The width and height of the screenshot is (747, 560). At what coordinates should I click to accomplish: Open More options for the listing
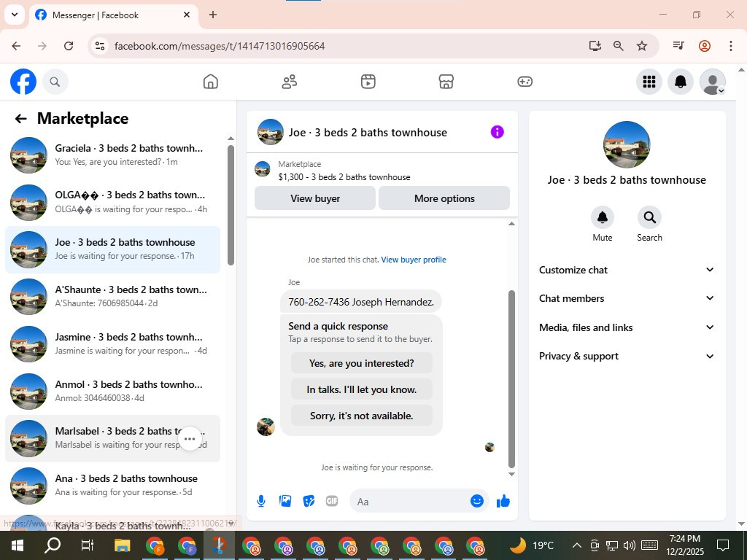444,198
